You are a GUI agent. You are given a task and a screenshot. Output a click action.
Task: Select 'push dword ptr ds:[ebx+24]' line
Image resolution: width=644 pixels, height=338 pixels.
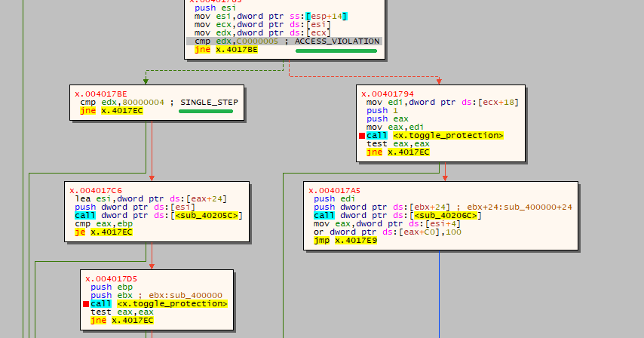pos(443,207)
